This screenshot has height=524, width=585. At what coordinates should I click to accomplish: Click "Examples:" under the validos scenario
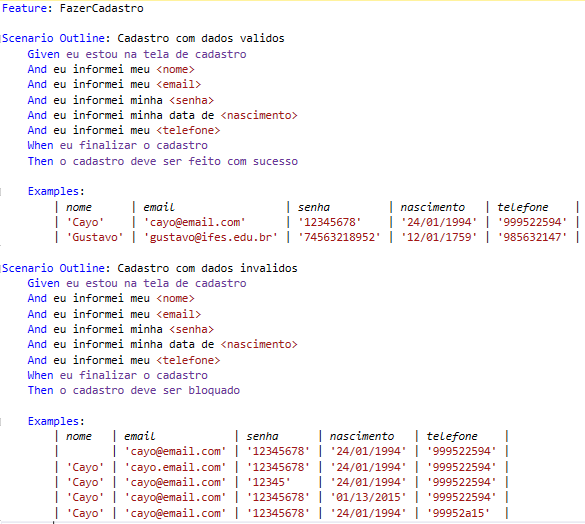click(56, 191)
